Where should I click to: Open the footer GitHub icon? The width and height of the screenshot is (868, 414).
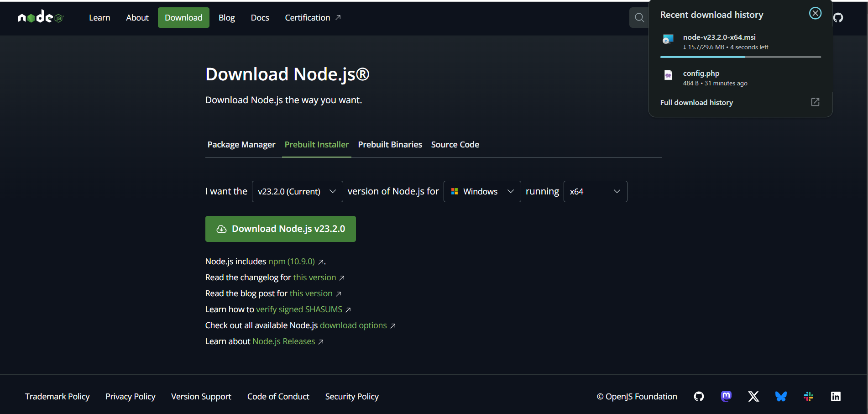point(699,396)
